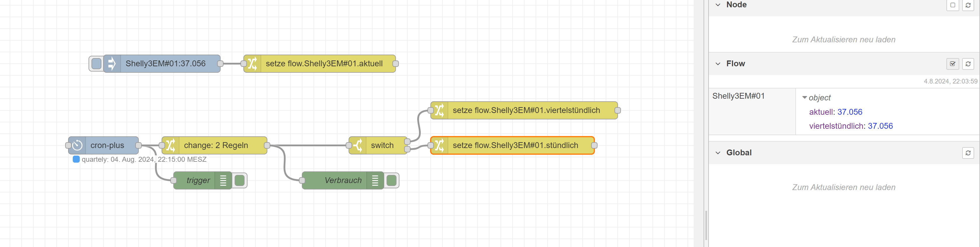Image resolution: width=980 pixels, height=247 pixels.
Task: Click input port of Verbrauch debug node
Action: pos(302,180)
